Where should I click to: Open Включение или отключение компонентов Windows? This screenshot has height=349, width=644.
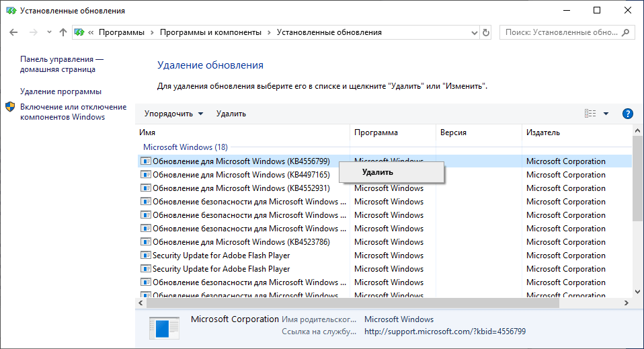point(73,112)
